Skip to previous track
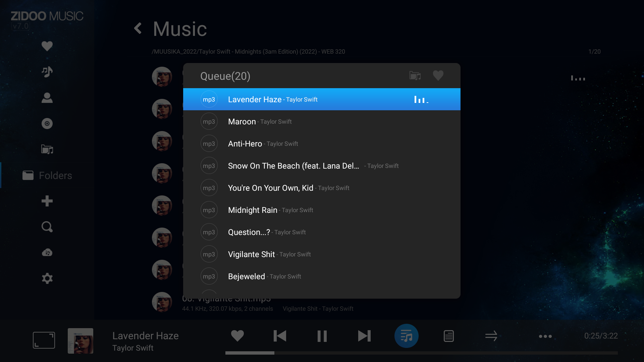The width and height of the screenshot is (644, 362). point(280,336)
